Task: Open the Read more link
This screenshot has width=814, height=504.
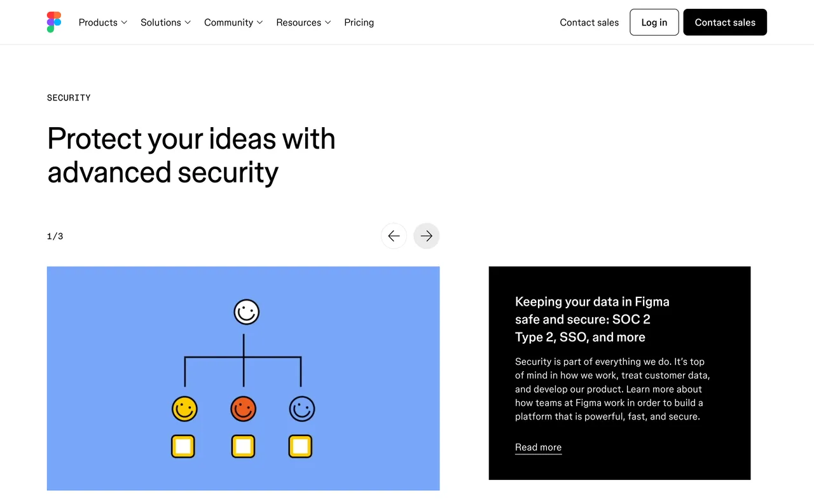Action: (537, 447)
